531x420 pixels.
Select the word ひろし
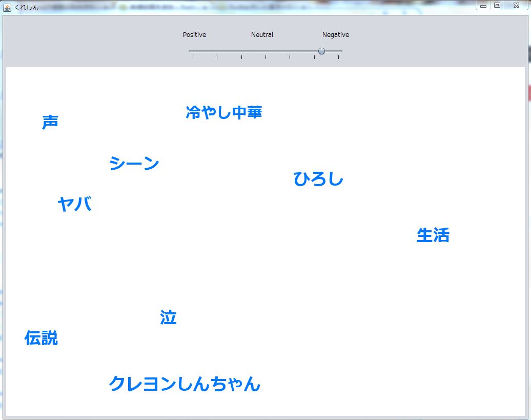(318, 178)
